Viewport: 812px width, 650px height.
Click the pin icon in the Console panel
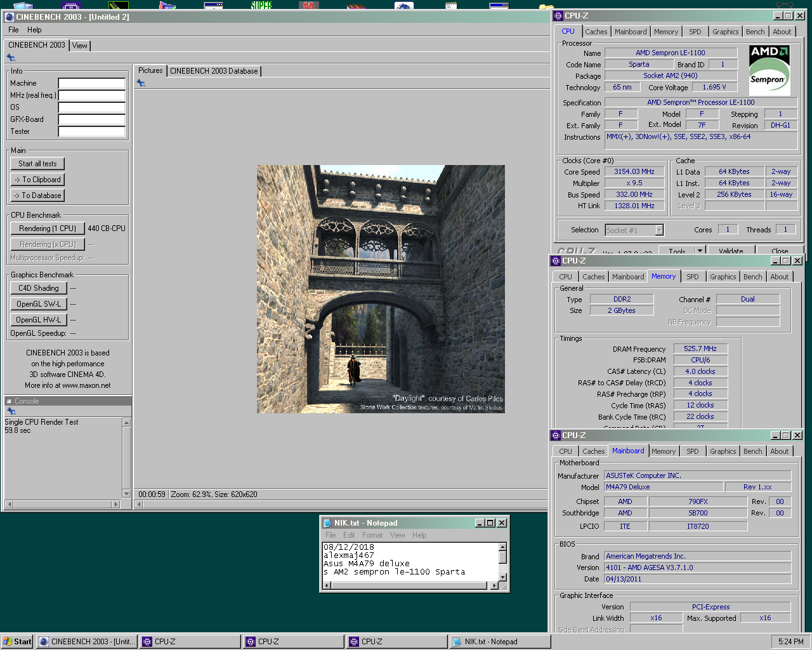click(11, 411)
